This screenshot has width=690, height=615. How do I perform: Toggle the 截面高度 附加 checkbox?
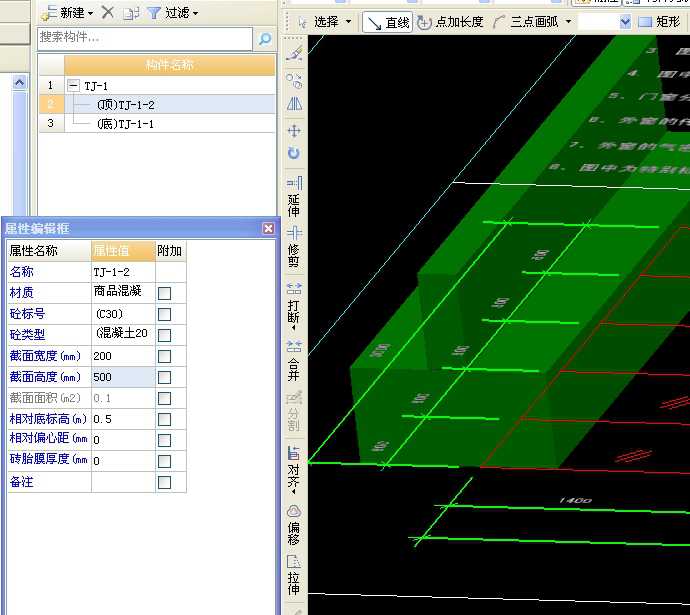164,377
